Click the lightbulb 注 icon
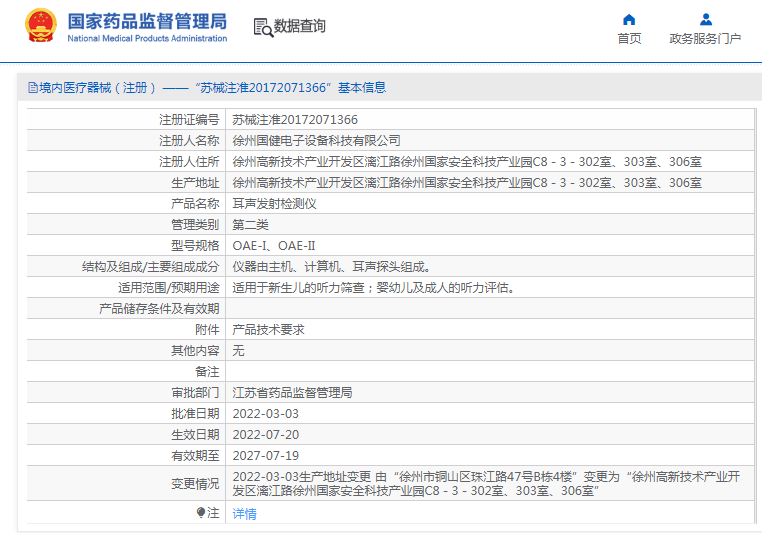 click(201, 513)
